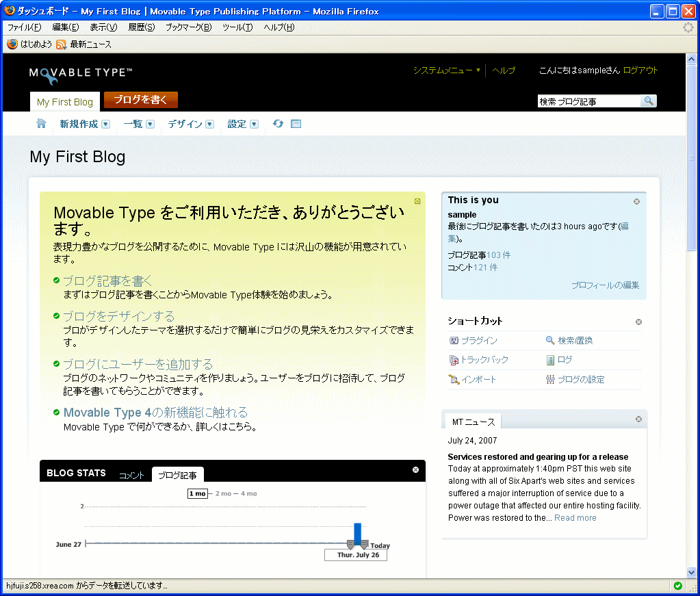The width and height of the screenshot is (700, 596).
Task: Open the トラックバック shortcut
Action: (478, 360)
